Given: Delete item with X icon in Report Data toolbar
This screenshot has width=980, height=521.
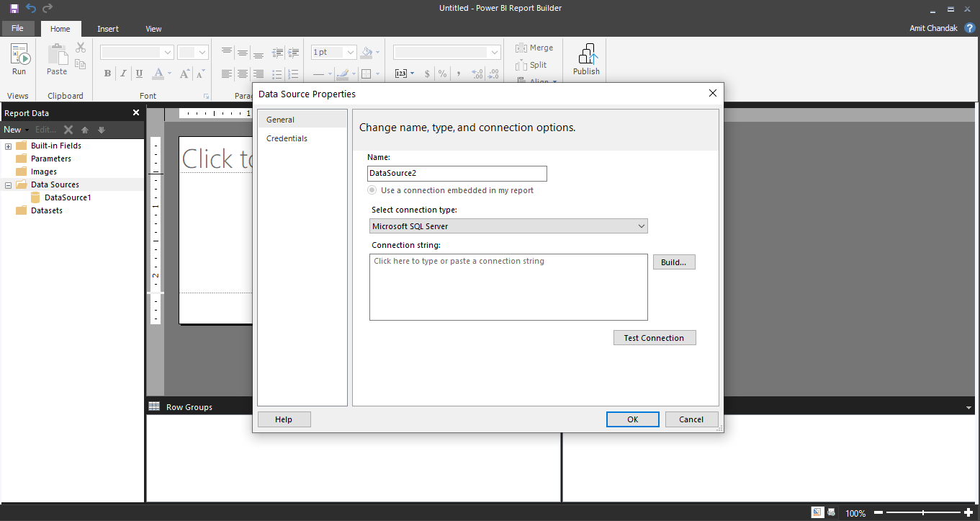Looking at the screenshot, I should point(68,130).
